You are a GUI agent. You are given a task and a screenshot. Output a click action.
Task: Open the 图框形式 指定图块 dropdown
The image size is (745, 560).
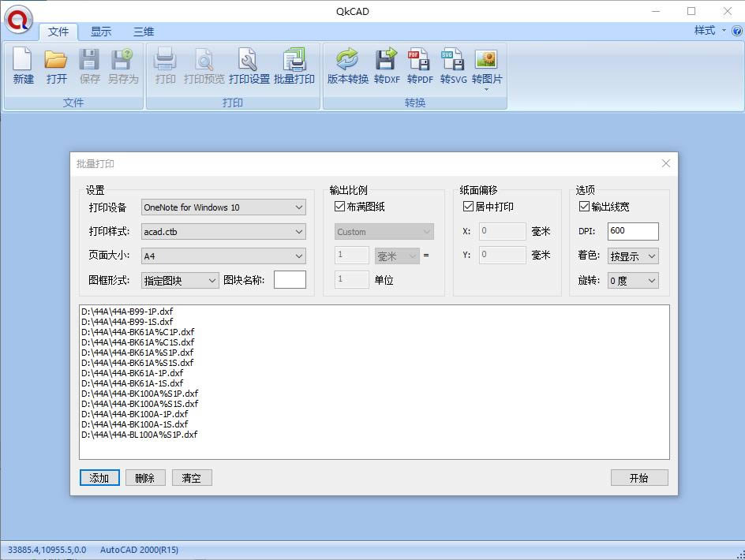coord(180,280)
